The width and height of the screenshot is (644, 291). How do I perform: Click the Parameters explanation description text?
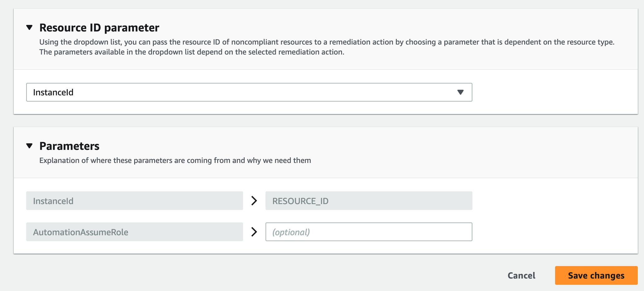click(175, 160)
